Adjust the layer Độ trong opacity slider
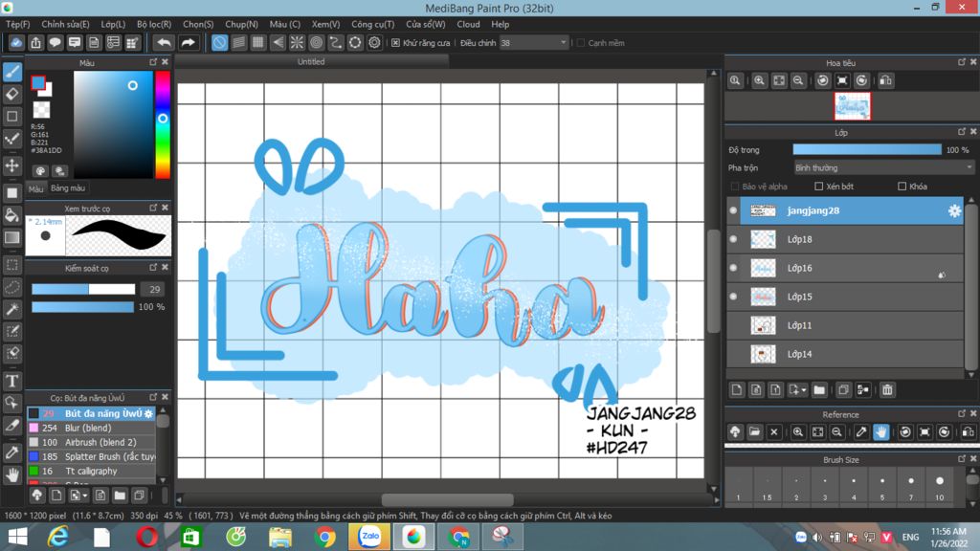Screen dimensions: 980x551 tap(867, 150)
